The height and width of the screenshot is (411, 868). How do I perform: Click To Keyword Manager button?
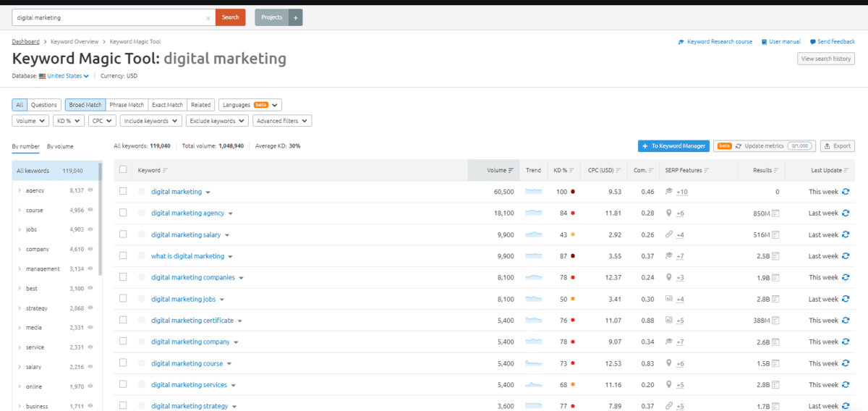pyautogui.click(x=673, y=146)
